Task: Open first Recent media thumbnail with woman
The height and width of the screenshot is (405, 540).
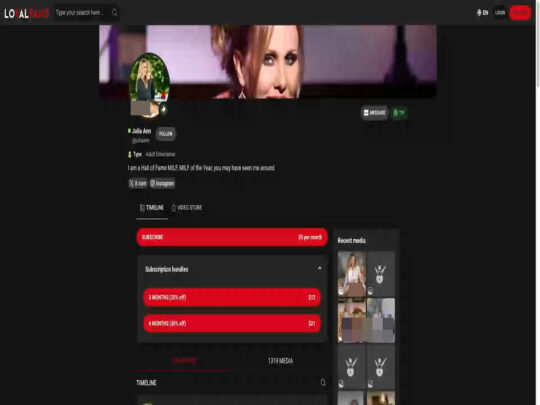Action: [352, 274]
